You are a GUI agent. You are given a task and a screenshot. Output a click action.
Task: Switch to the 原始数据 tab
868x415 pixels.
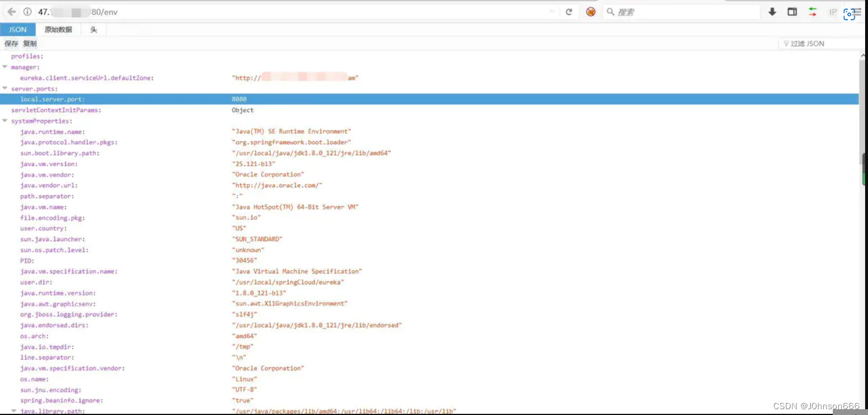click(58, 30)
